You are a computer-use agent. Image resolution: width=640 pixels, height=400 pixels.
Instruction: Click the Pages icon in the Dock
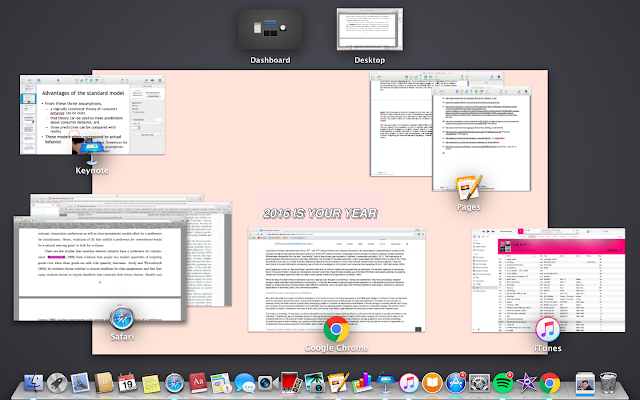tap(338, 383)
